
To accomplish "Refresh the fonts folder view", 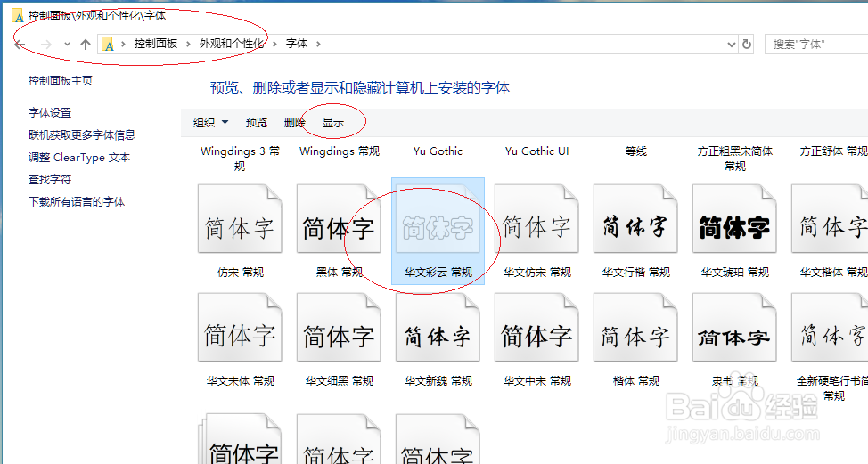I will [747, 45].
